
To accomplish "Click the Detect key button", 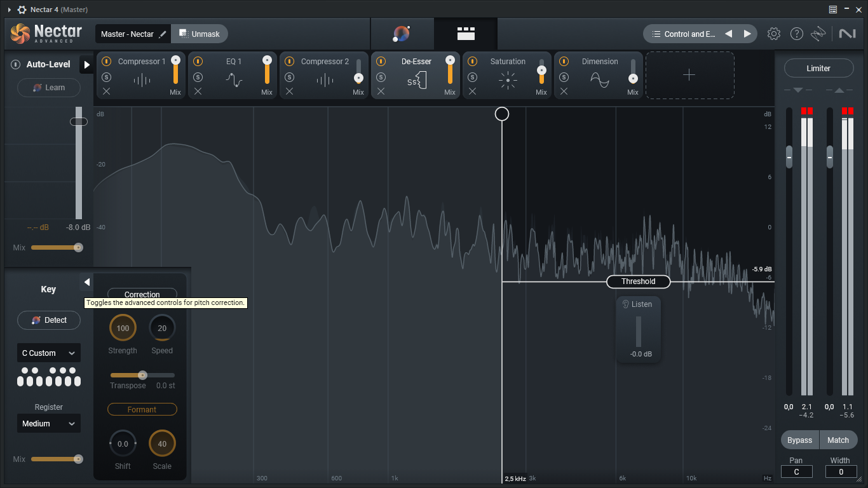I will 49,320.
